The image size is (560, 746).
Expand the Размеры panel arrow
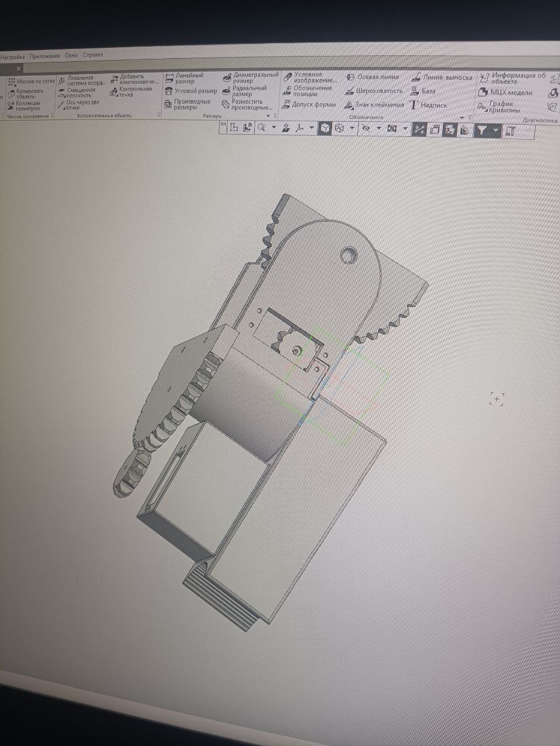(x=268, y=116)
